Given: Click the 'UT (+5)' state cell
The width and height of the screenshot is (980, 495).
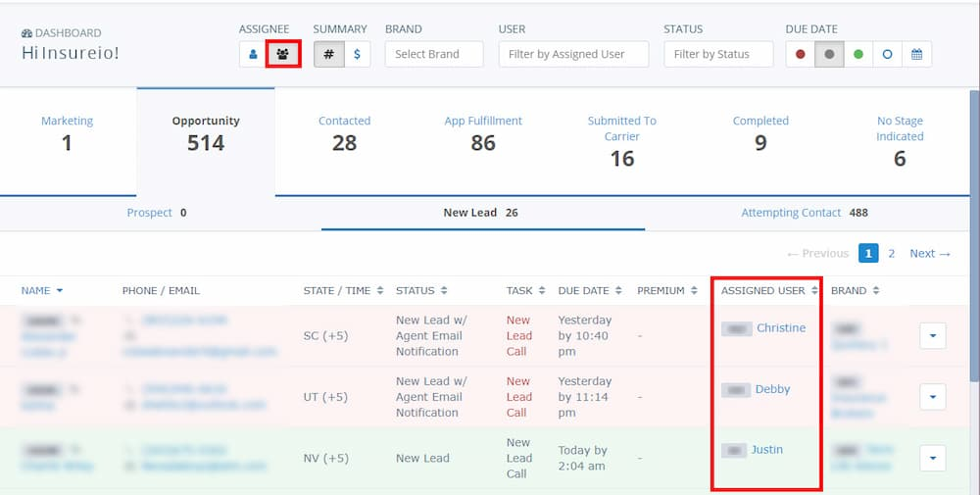Looking at the screenshot, I should pyautogui.click(x=325, y=398).
